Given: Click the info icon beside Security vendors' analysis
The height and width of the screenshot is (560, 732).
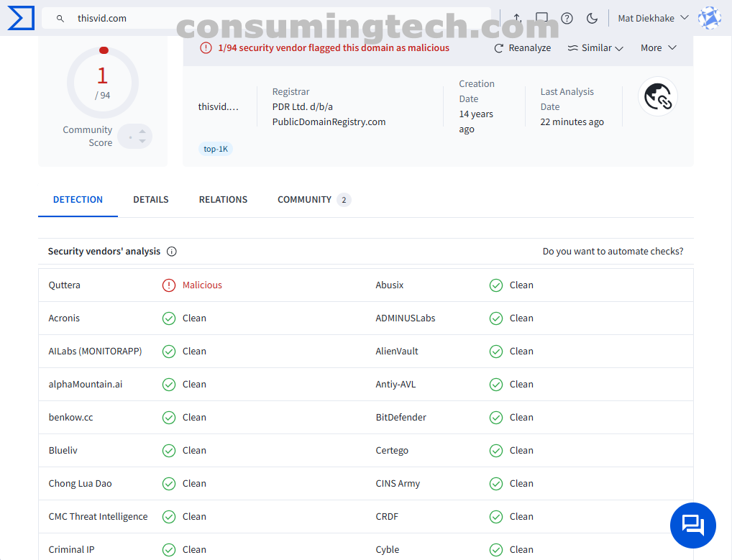Looking at the screenshot, I should (172, 252).
